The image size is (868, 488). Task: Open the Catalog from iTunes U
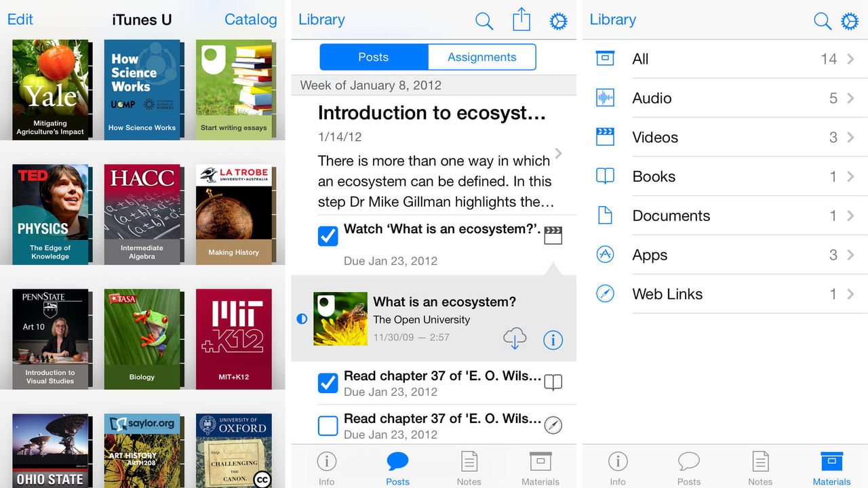(x=250, y=20)
